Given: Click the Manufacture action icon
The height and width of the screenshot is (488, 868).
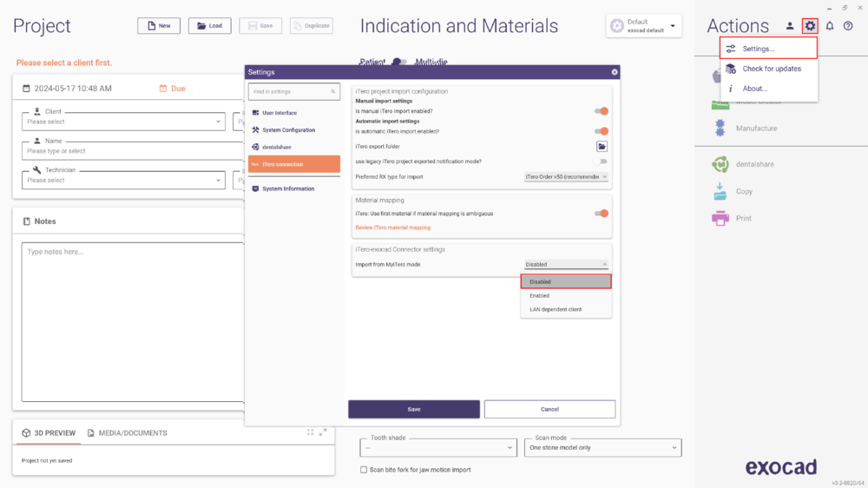Looking at the screenshot, I should [x=720, y=128].
